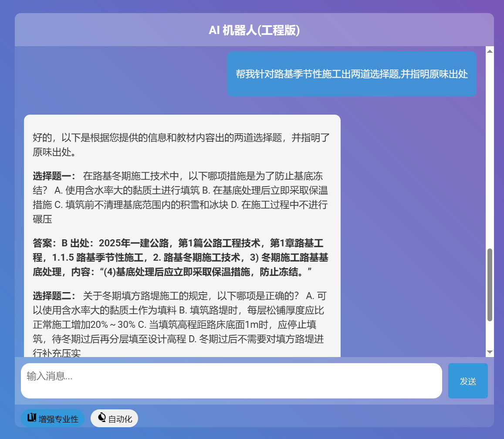
Task: Toggle the 自动化 option
Action: 114,419
